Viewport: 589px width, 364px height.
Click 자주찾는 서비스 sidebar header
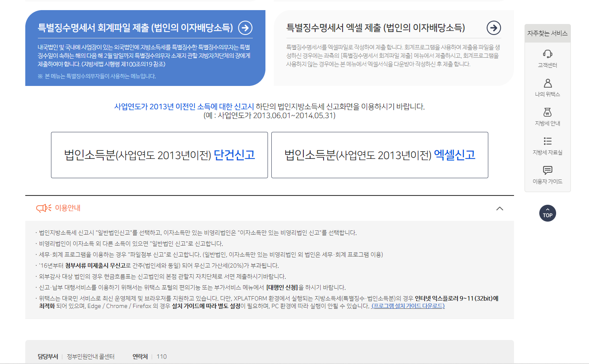coord(548,33)
